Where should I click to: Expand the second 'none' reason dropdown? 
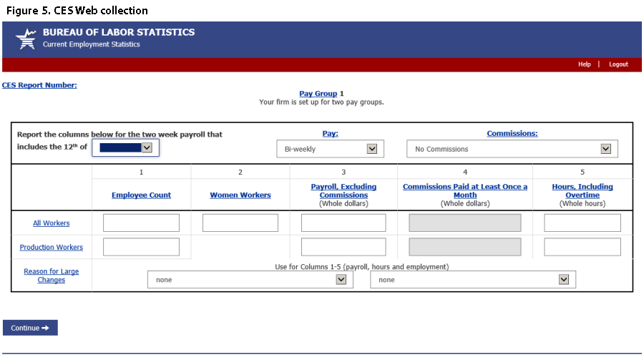point(473,279)
